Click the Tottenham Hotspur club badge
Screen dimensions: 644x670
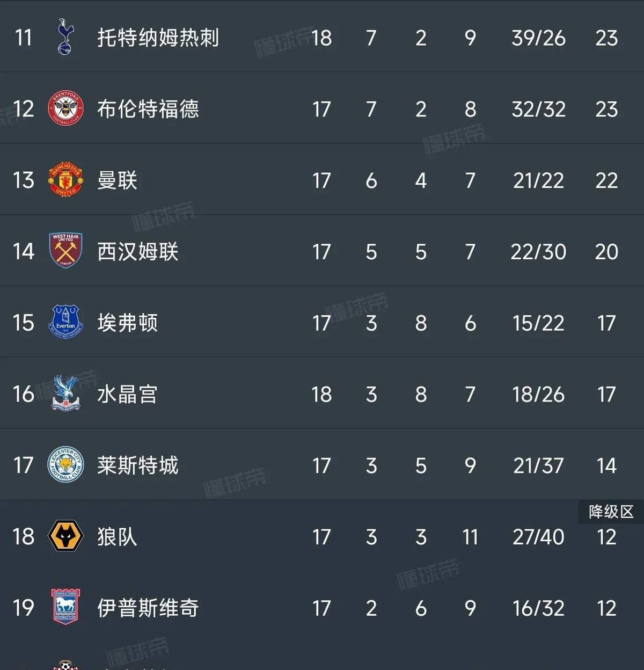click(64, 37)
